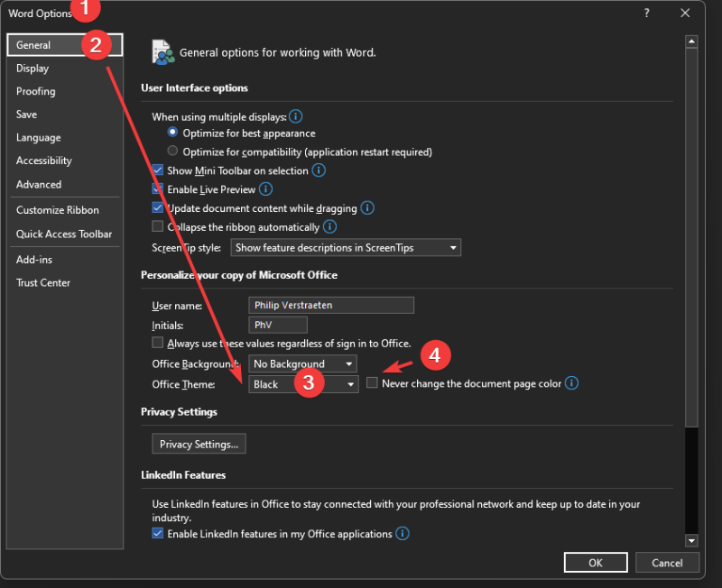The height and width of the screenshot is (588, 722).
Task: Switch to the Proofing category
Action: 36,91
